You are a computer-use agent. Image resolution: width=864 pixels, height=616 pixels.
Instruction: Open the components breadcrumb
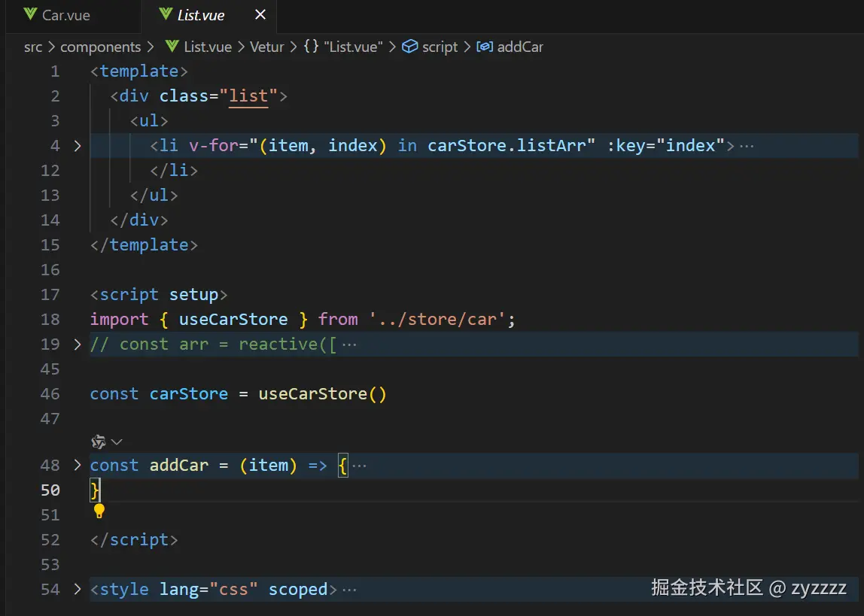pos(100,47)
